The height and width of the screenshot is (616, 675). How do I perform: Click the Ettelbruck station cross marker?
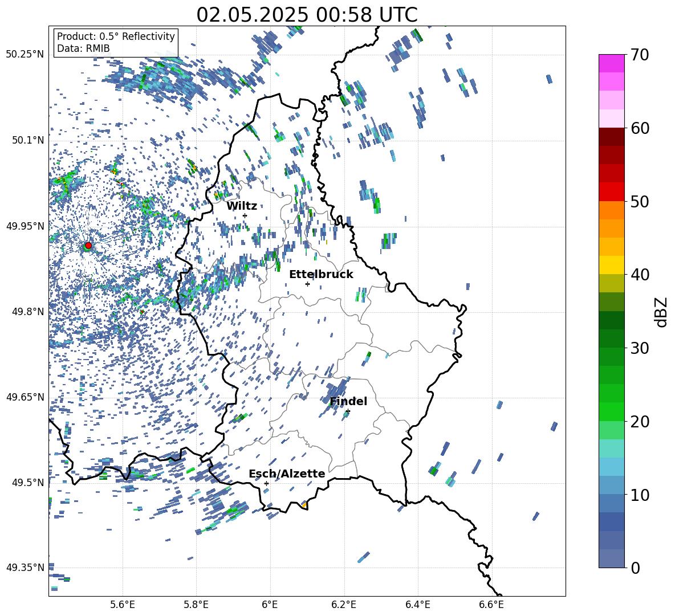click(x=307, y=284)
